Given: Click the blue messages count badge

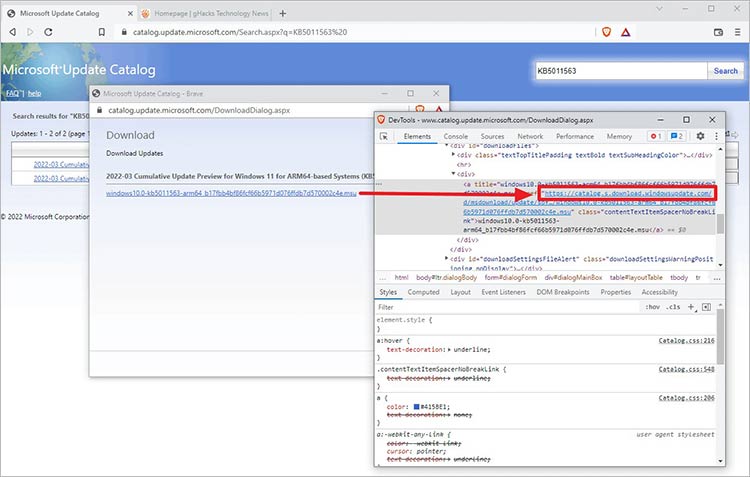Looking at the screenshot, I should [677, 136].
